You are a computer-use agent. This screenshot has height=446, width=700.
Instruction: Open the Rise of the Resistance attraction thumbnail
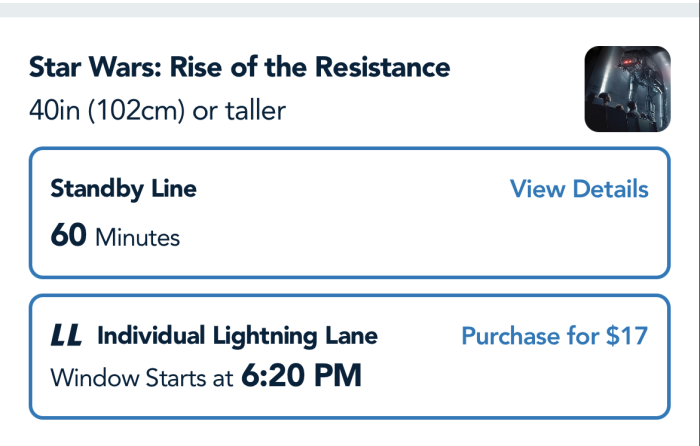(x=627, y=89)
